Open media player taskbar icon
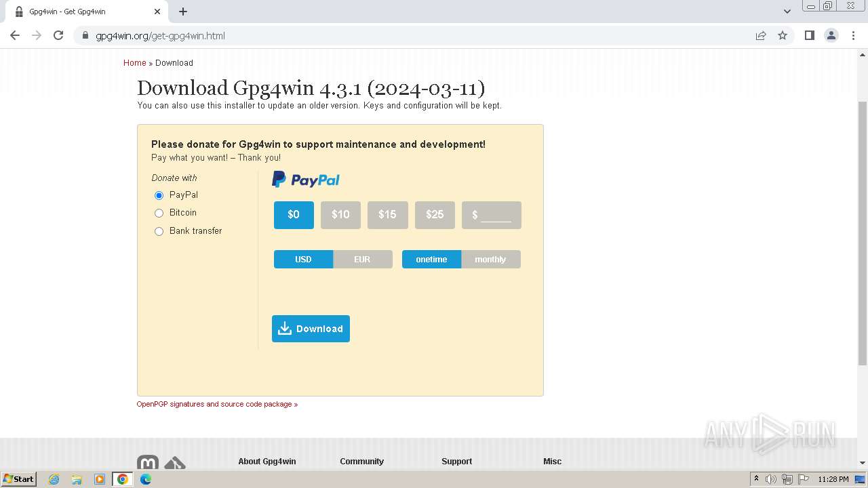The height and width of the screenshot is (488, 868). [x=100, y=479]
